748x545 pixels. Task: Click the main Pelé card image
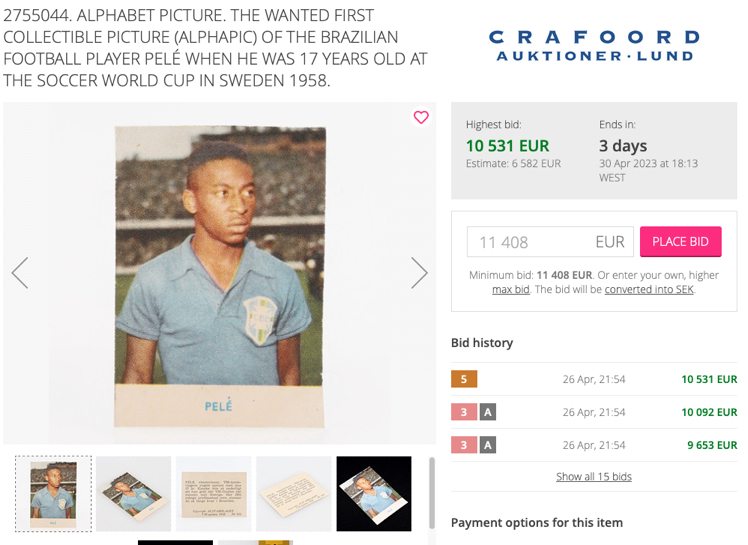(x=220, y=272)
